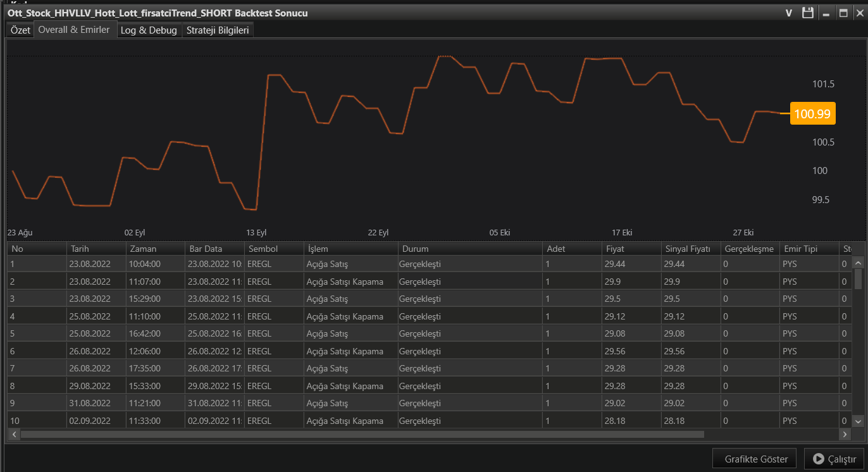868x472 pixels.
Task: Open the Log & Debug tab
Action: pyautogui.click(x=149, y=30)
